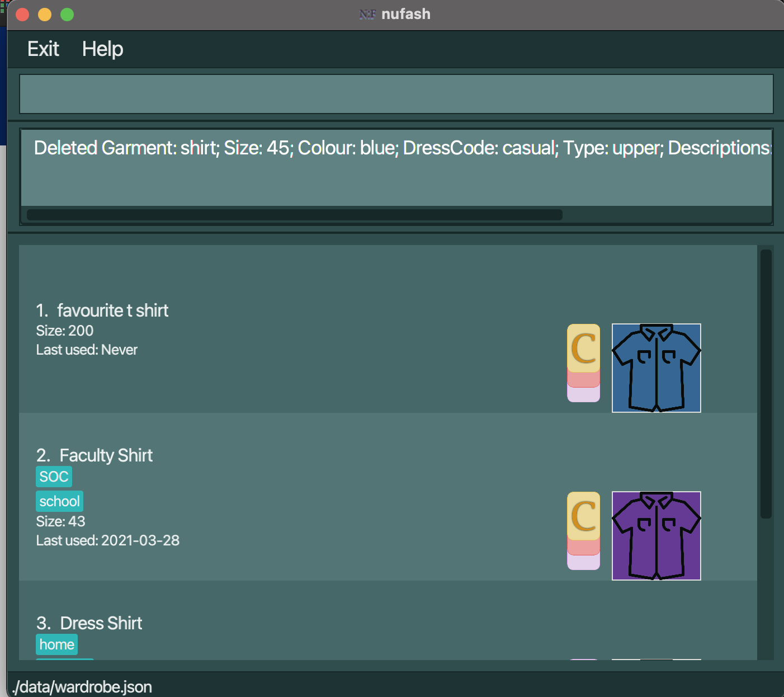The image size is (784, 697).
Task: Click 'Size: 43' text
Action: pyautogui.click(x=60, y=521)
